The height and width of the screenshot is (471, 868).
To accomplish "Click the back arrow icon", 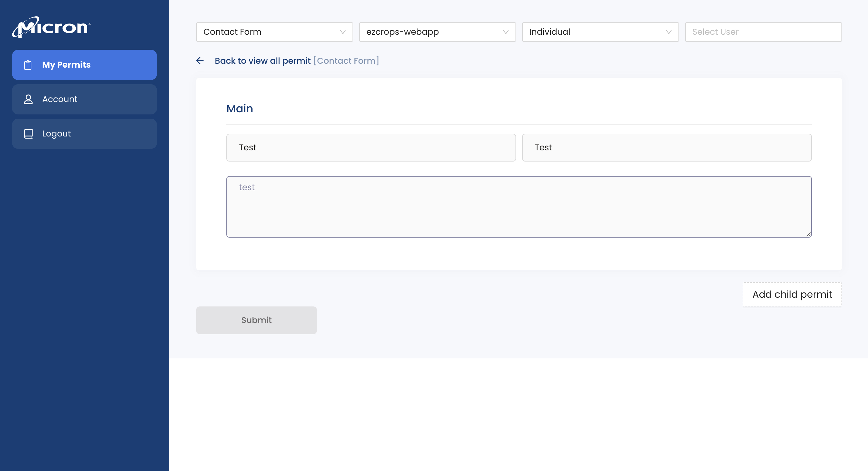I will (x=200, y=61).
